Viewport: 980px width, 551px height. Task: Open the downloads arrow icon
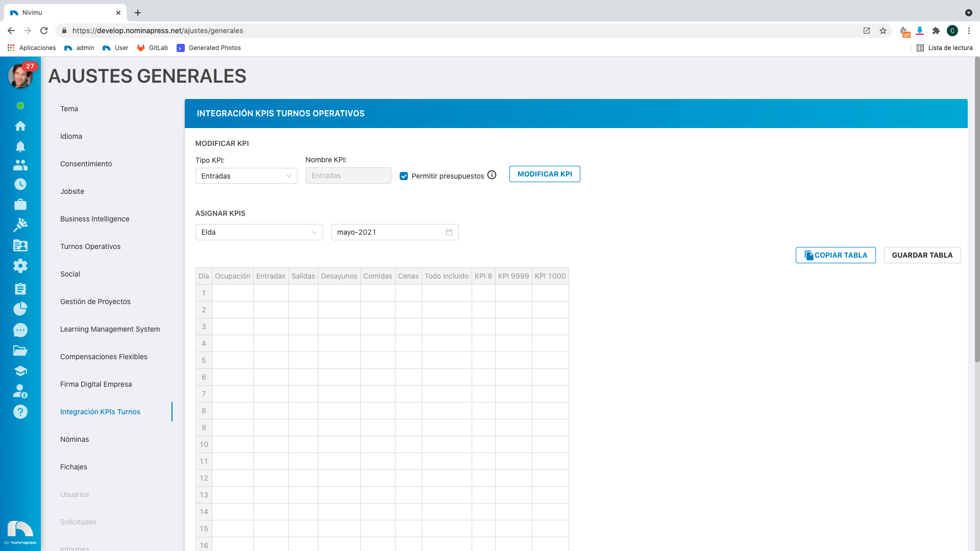pos(920,31)
